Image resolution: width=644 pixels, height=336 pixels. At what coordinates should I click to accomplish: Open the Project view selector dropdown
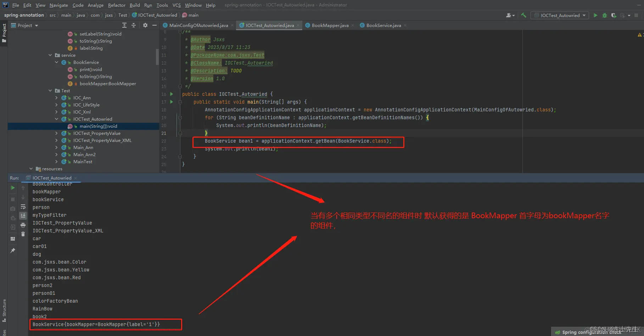[24, 25]
